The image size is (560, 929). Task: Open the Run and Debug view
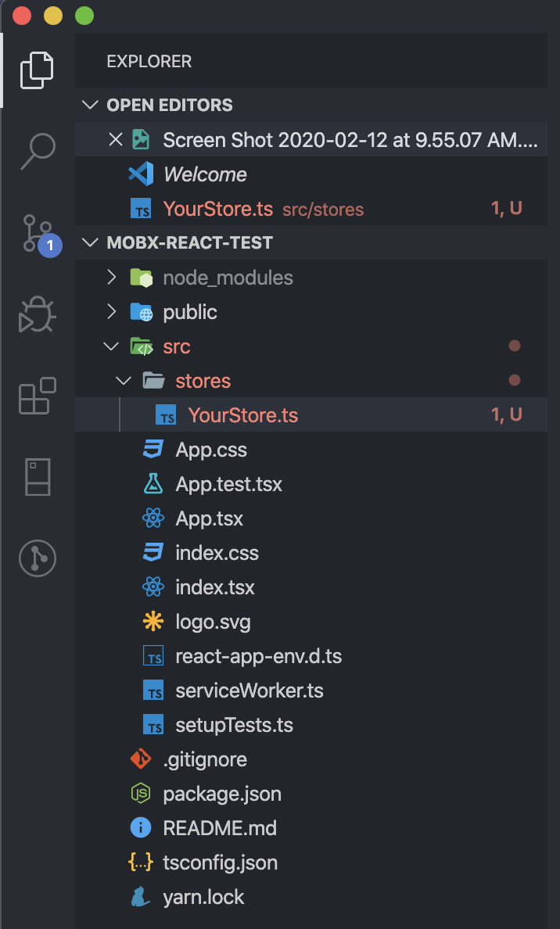point(38,314)
